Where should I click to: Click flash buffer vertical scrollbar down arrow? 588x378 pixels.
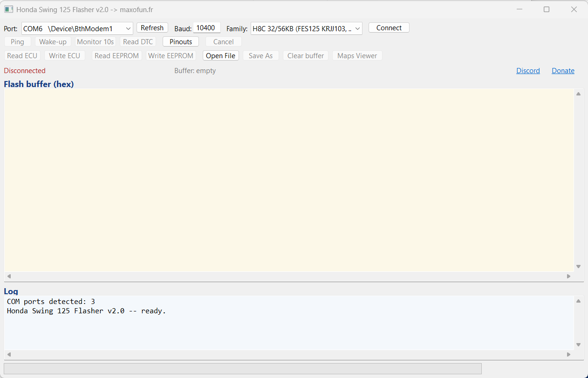[578, 267]
